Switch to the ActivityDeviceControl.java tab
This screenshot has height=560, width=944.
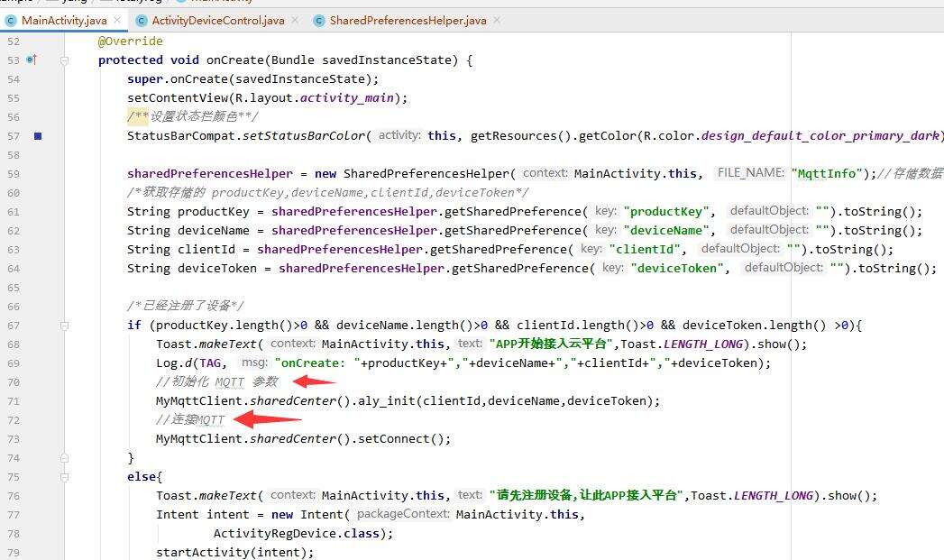point(217,20)
